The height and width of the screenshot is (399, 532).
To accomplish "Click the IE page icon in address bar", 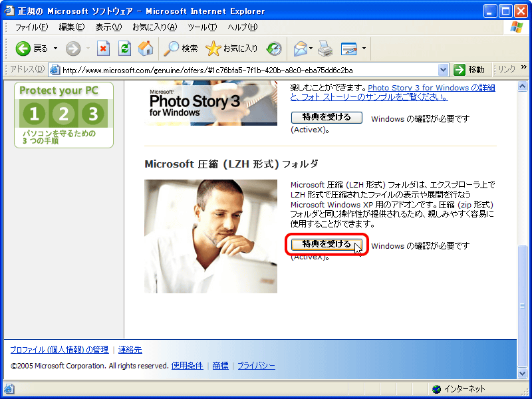I will [55, 70].
